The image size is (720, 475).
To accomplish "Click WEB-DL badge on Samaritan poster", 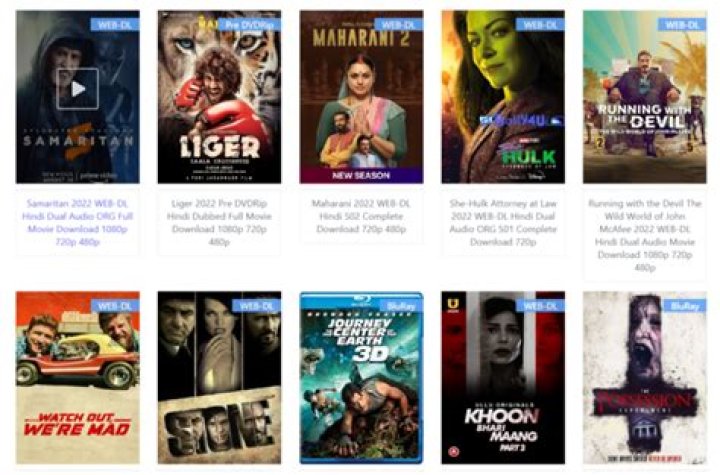I will (115, 24).
